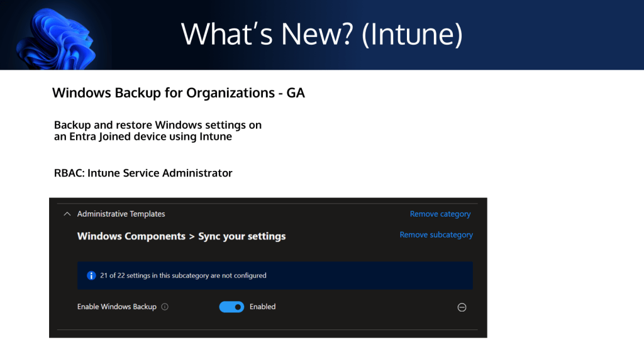
Task: Click the Enable Windows Backup setting label
Action: (116, 307)
